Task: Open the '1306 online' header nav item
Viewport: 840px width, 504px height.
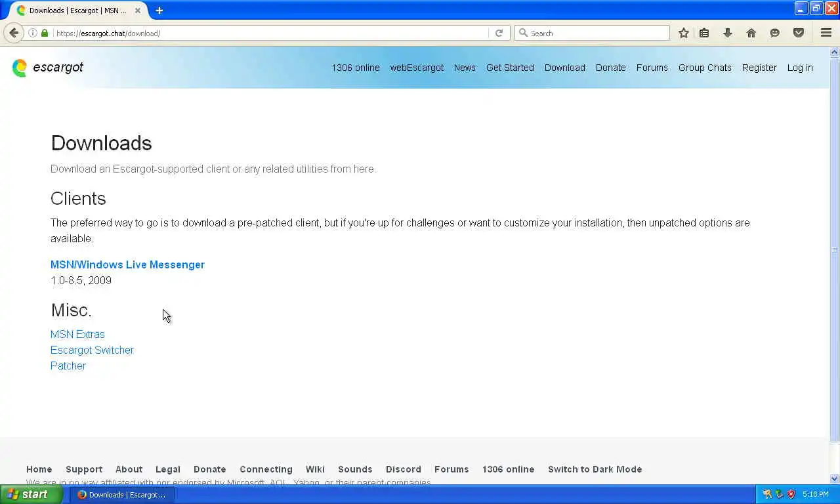Action: click(x=356, y=68)
